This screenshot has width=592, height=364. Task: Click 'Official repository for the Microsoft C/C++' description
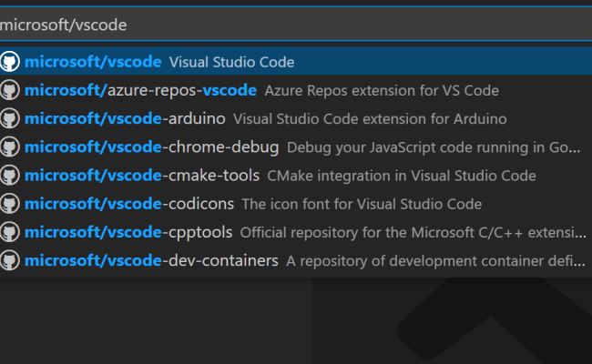[413, 233]
